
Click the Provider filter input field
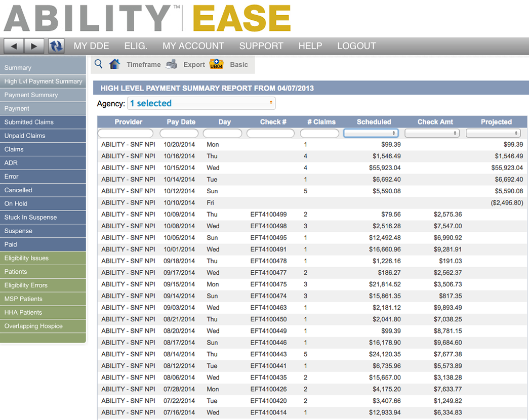tap(126, 133)
